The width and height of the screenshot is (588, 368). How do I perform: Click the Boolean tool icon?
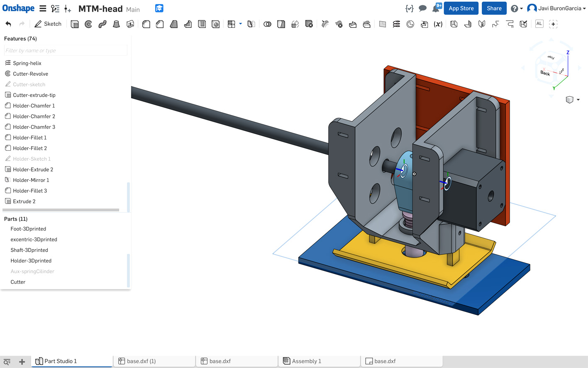[267, 24]
